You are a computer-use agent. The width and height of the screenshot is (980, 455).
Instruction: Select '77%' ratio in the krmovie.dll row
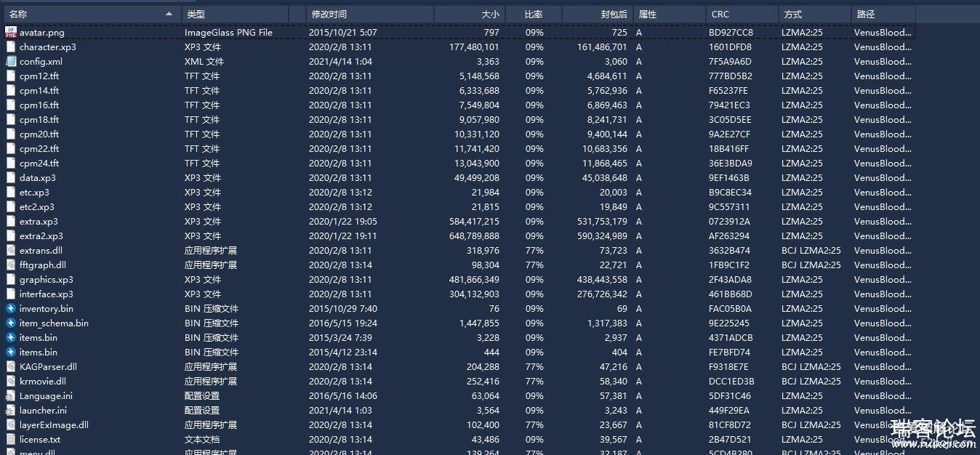coord(534,381)
